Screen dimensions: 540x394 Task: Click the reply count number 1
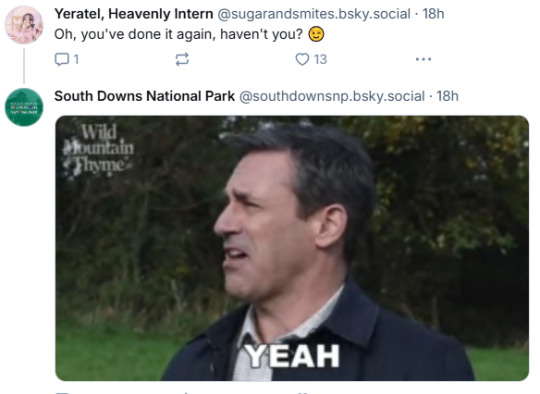pos(76,59)
